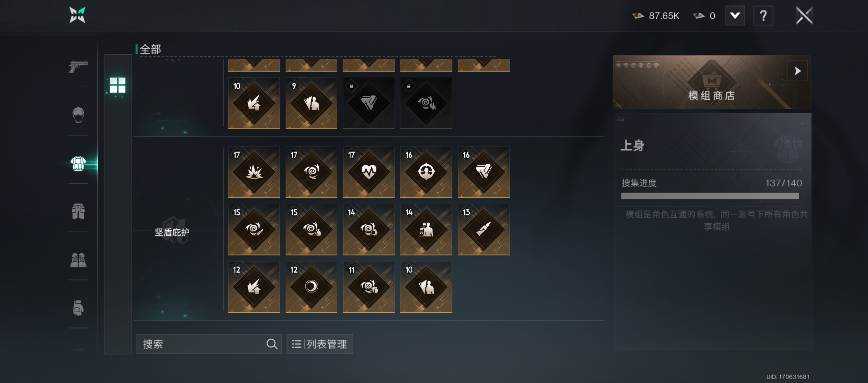Viewport: 868px width, 383px height.
Task: Expand the currency dropdown arrow
Action: pos(735,16)
